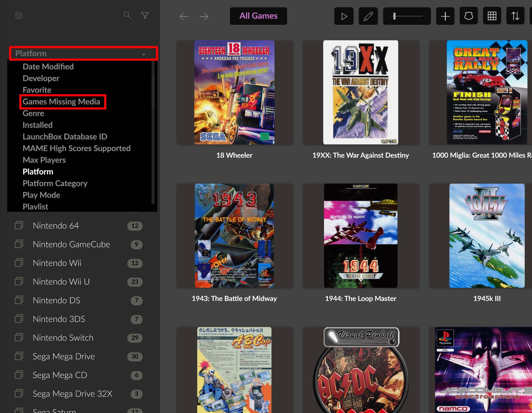532x413 pixels.
Task: Click 1944: The Loop Master title
Action: [x=361, y=298]
